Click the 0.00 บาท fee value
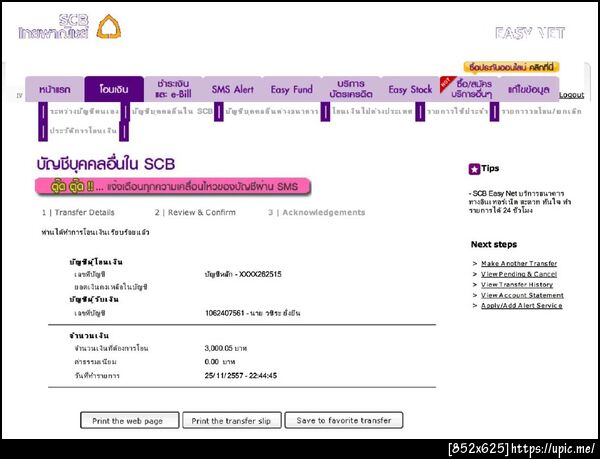Viewport: 600px width, 459px height. (x=220, y=362)
